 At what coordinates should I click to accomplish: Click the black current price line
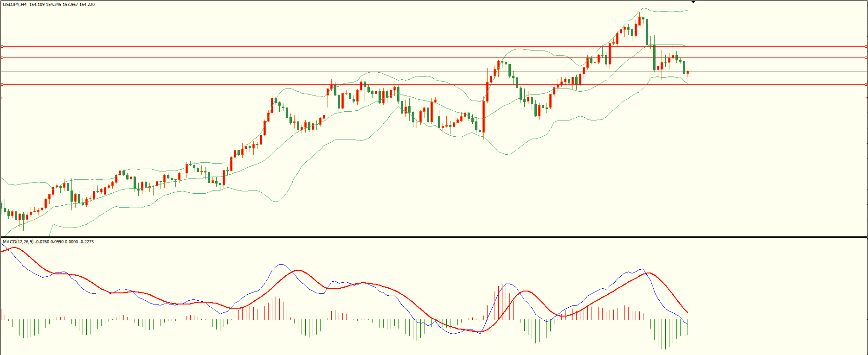[x=418, y=71]
